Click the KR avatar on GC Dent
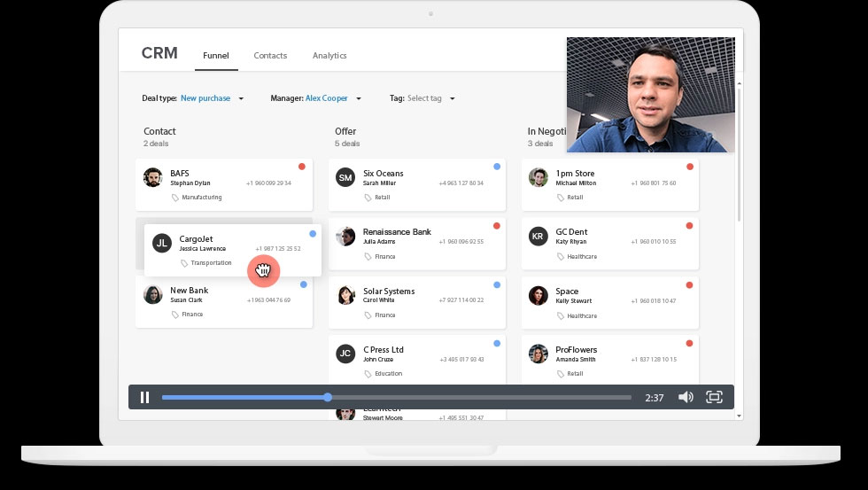Viewport: 868px width, 490px height. click(x=538, y=237)
